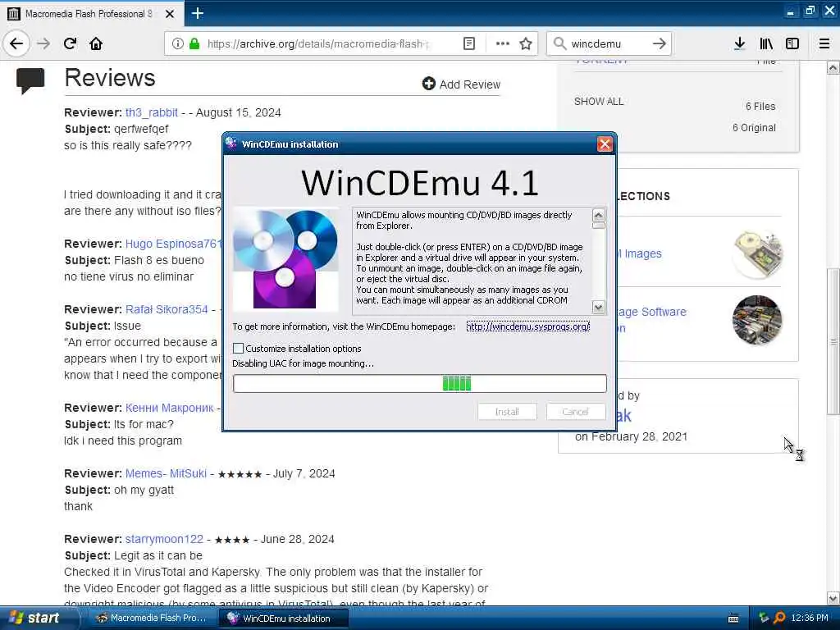
Task: Close the Macromedia Flash Professional tab
Action: 170,14
